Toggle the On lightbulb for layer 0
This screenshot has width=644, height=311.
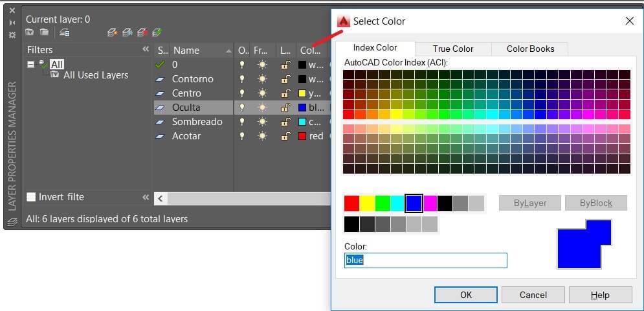tap(242, 65)
